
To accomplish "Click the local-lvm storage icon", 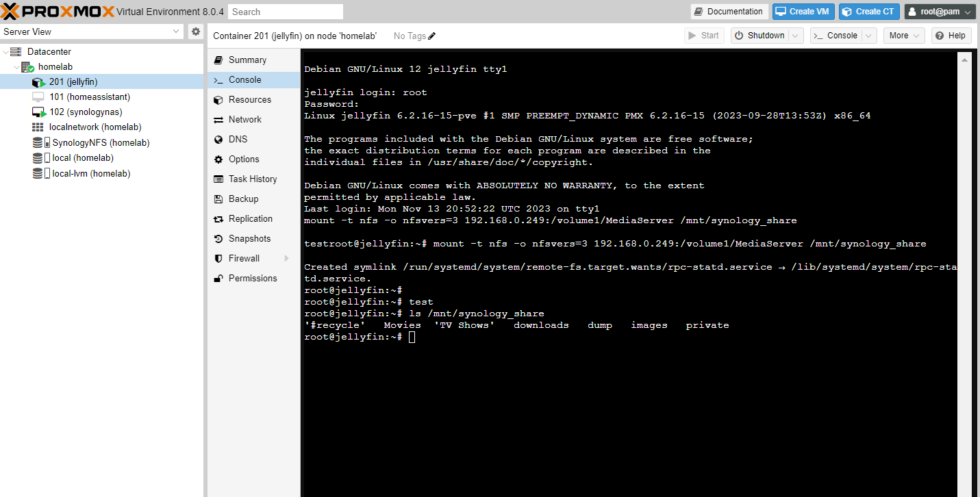I will click(x=41, y=173).
